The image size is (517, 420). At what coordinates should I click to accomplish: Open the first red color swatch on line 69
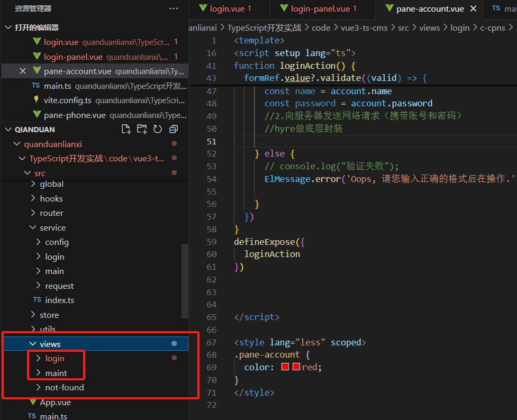pyautogui.click(x=285, y=367)
